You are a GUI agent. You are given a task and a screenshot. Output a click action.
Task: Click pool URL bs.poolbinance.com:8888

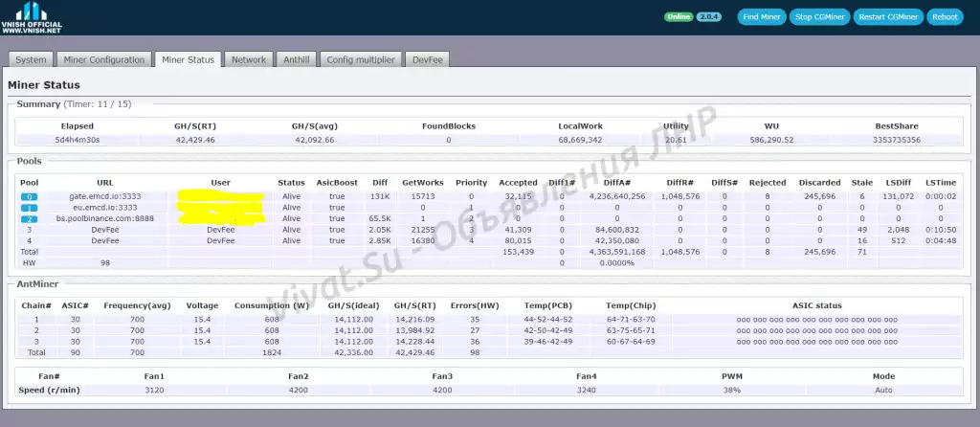[x=105, y=219]
